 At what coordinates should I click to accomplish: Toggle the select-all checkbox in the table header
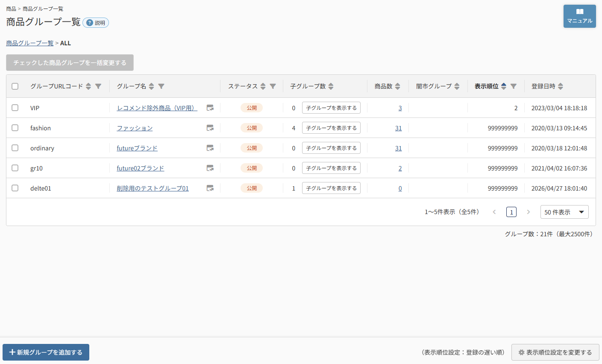[15, 86]
